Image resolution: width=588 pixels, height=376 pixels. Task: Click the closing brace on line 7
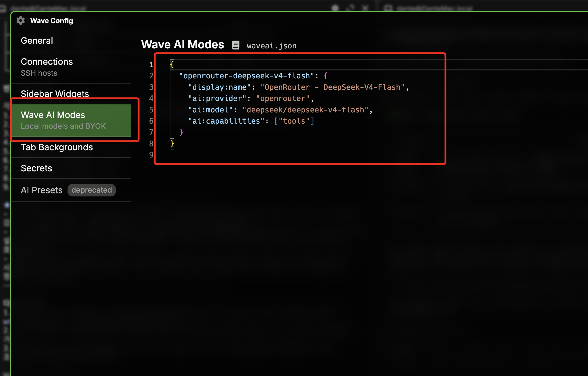[181, 132]
